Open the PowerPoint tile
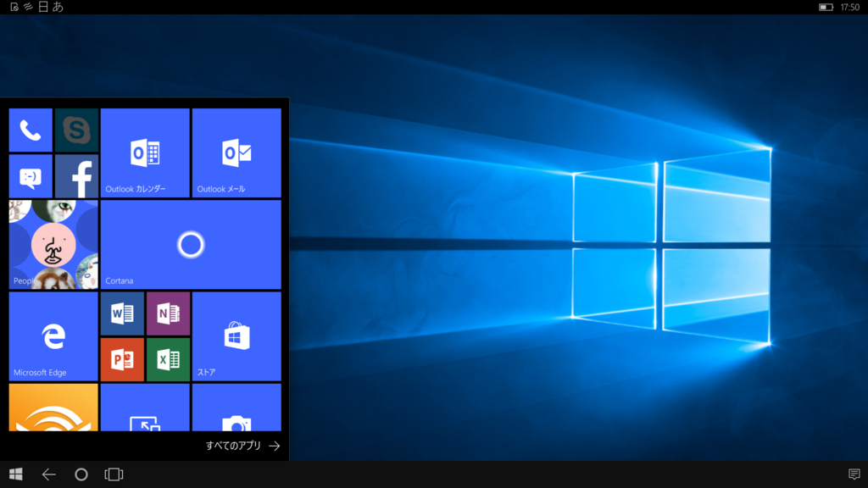This screenshot has height=488, width=868. (x=122, y=359)
